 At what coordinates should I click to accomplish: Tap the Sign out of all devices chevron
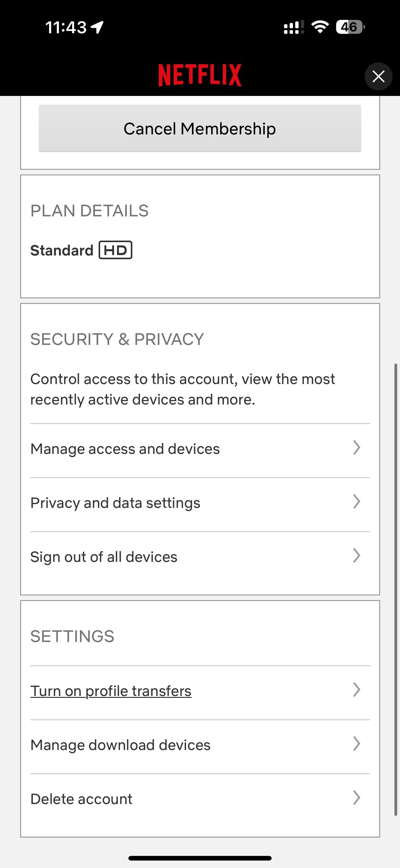pyautogui.click(x=356, y=556)
